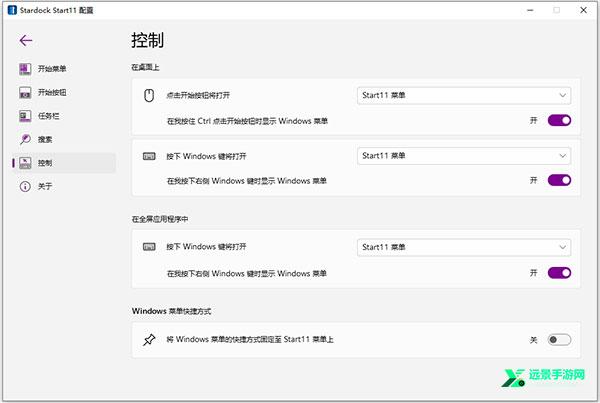Click 在我按住 Ctrl 点击开始按钮时显示 Windows 菜单 text
The height and width of the screenshot is (403, 600).
click(x=247, y=121)
